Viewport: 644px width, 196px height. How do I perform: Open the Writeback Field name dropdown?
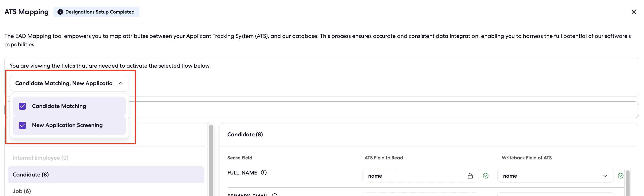point(555,176)
